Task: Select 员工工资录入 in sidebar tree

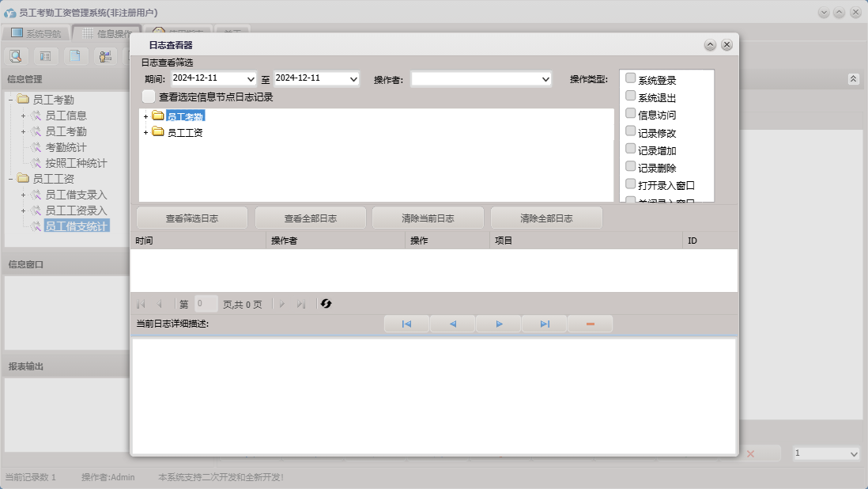Action: tap(76, 210)
